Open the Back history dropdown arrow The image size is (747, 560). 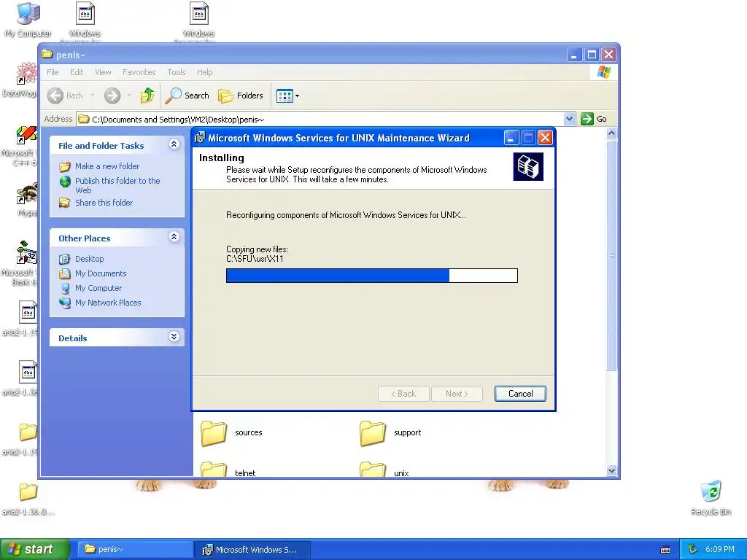[x=93, y=96]
